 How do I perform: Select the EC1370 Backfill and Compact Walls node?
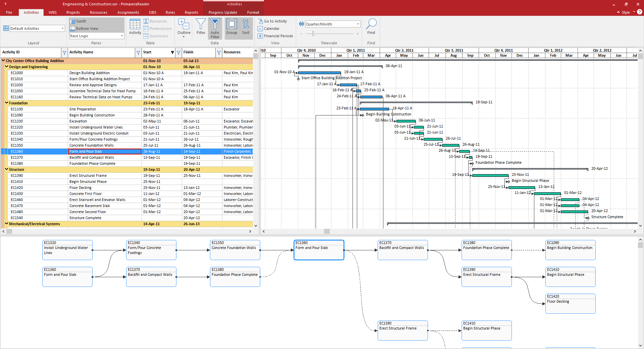coord(402,250)
